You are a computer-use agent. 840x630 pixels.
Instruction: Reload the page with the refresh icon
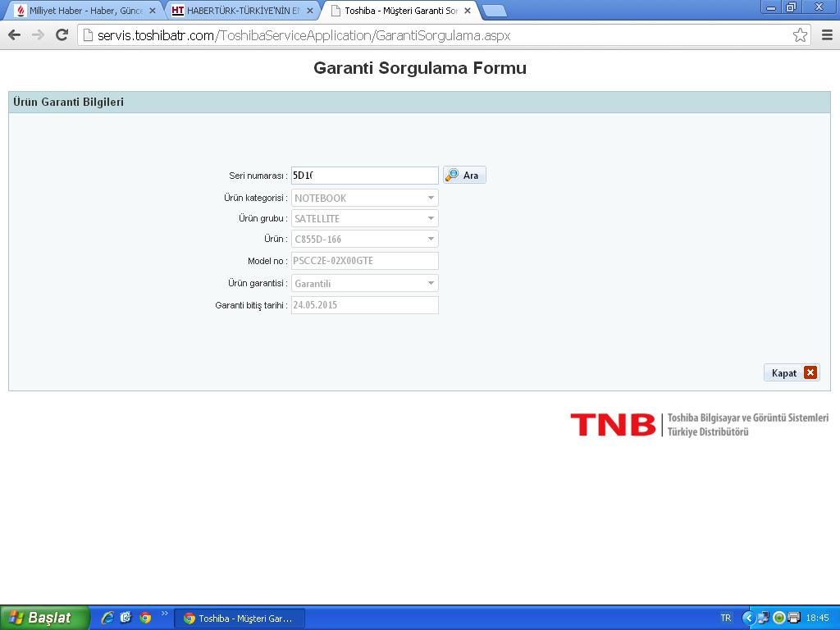[x=62, y=35]
